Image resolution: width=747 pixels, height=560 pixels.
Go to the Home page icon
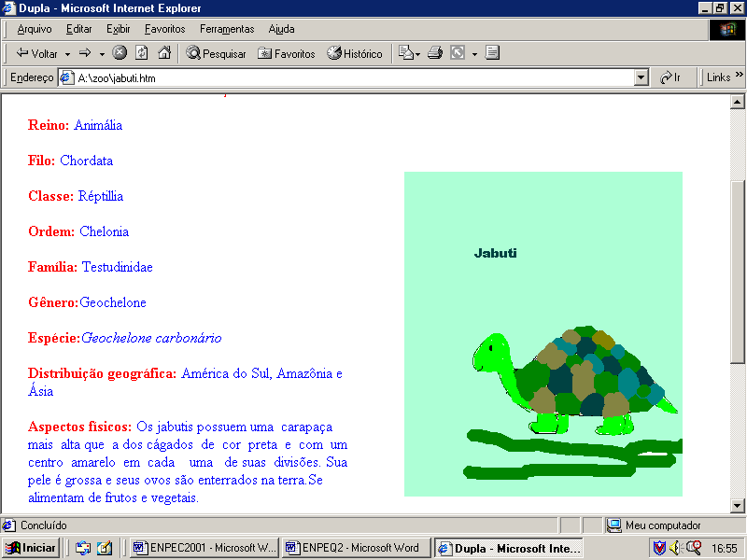point(164,53)
